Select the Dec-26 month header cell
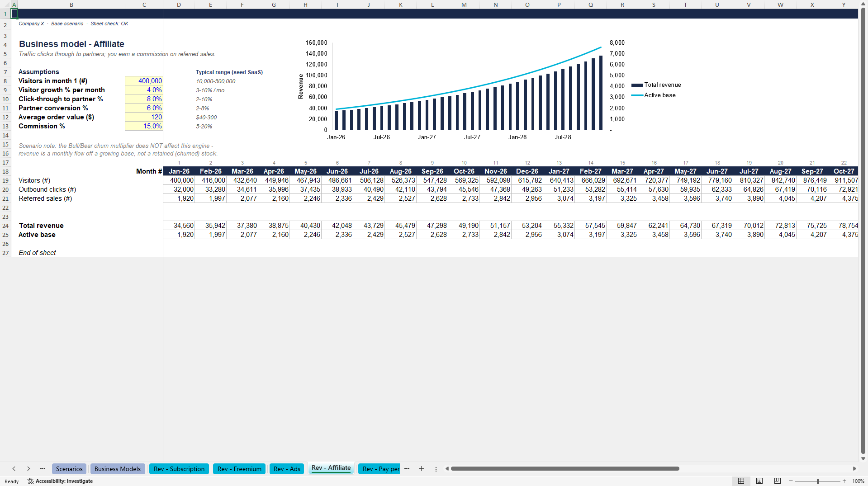This screenshot has height=486, width=868. coord(527,171)
